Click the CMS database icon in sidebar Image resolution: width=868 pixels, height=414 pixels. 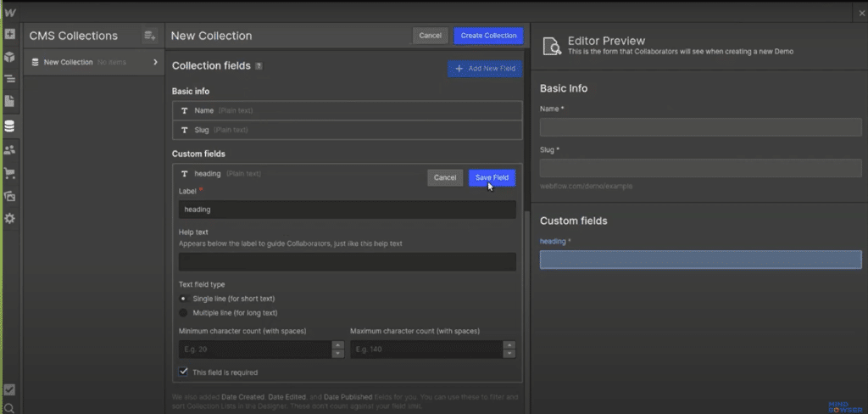(9, 126)
